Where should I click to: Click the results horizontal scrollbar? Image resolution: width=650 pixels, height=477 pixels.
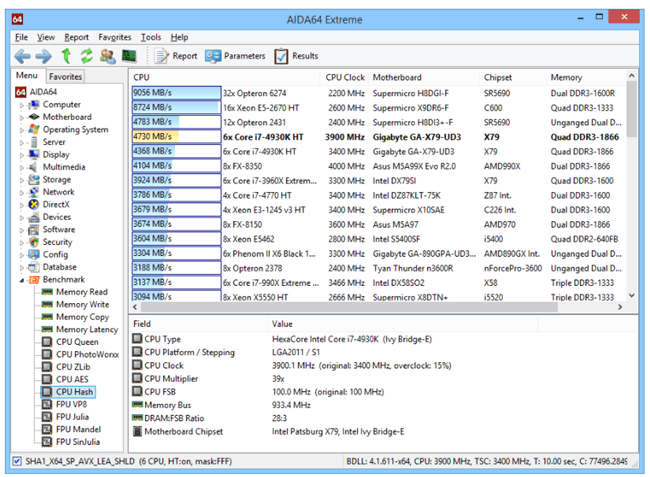349,307
